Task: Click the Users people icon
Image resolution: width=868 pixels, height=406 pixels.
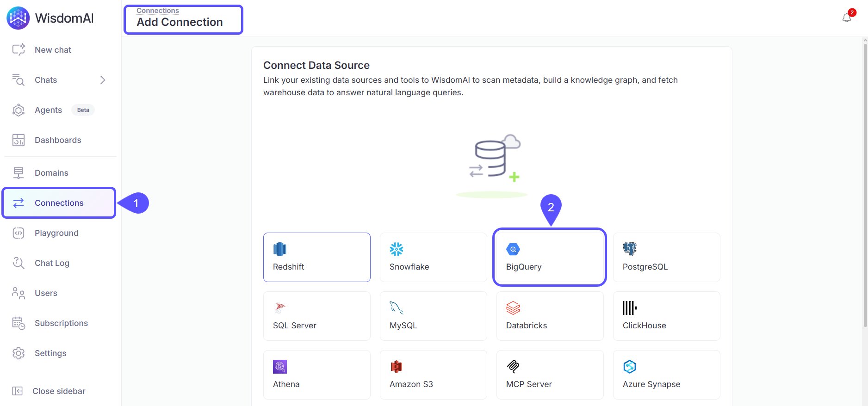Action: click(x=19, y=293)
